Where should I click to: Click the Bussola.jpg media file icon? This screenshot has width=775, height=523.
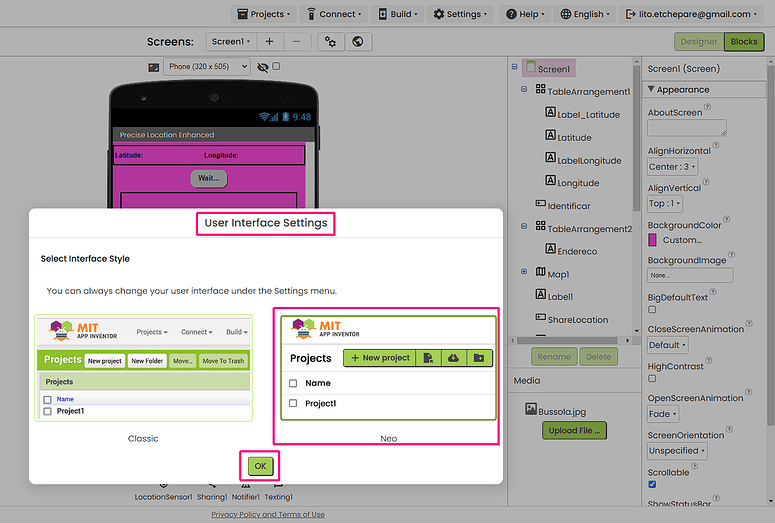(531, 409)
